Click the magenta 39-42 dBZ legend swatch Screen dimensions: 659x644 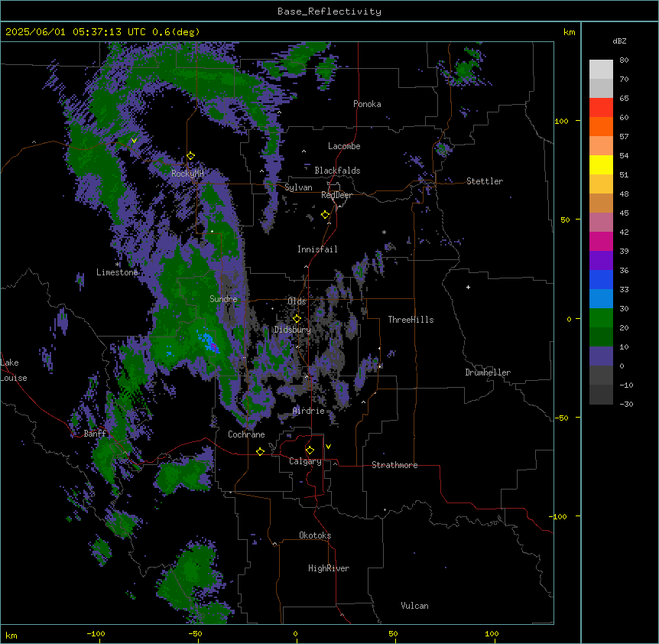[x=601, y=241]
